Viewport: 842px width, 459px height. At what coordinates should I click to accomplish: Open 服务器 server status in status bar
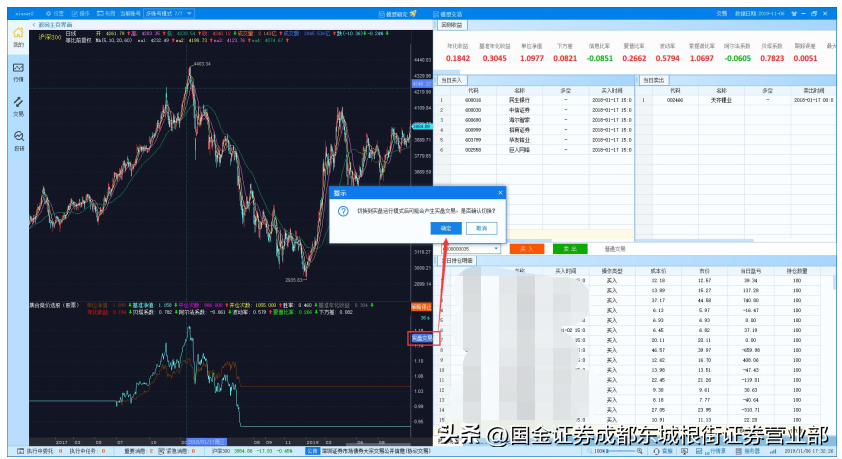click(x=747, y=451)
